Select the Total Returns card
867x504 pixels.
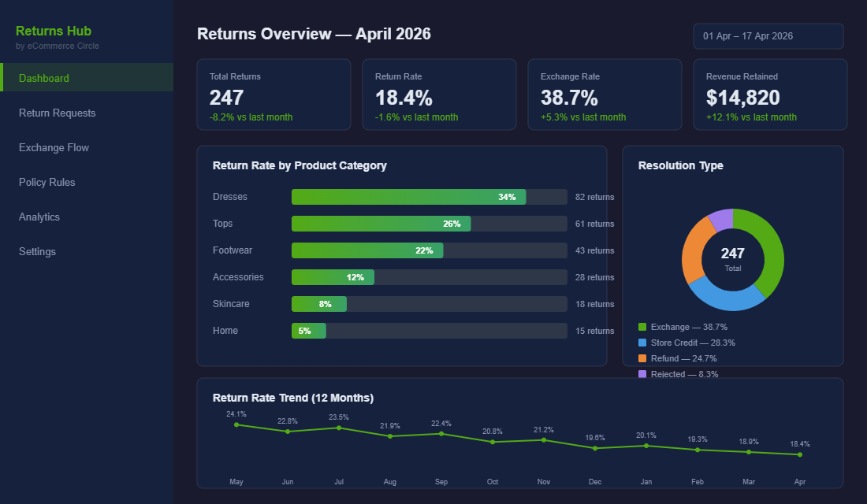[x=273, y=94]
